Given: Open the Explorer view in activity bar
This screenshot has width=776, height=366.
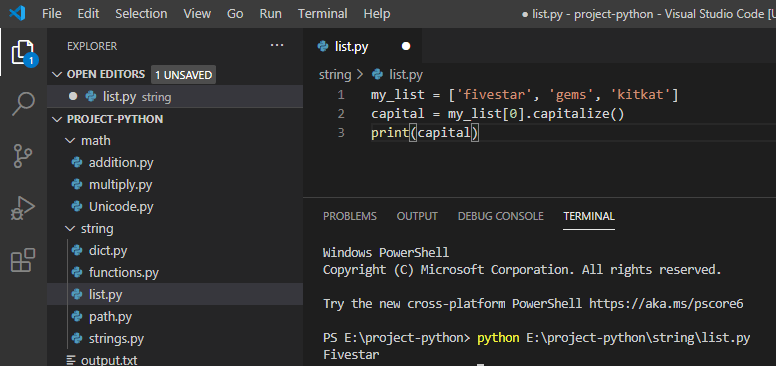Looking at the screenshot, I should coord(23,51).
